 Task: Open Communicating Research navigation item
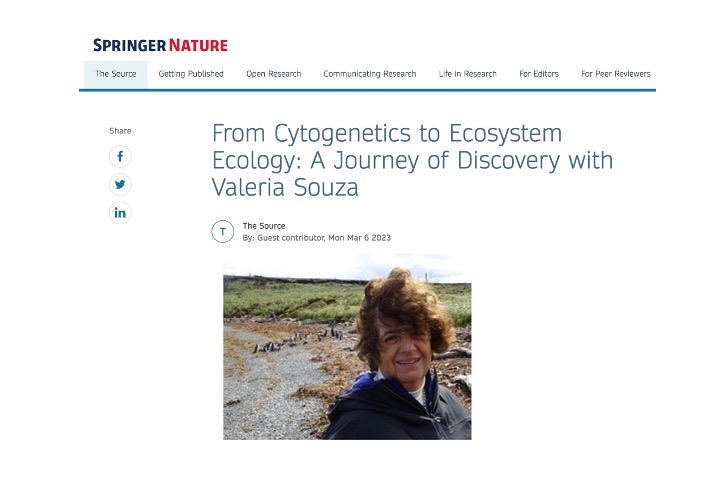pos(370,74)
